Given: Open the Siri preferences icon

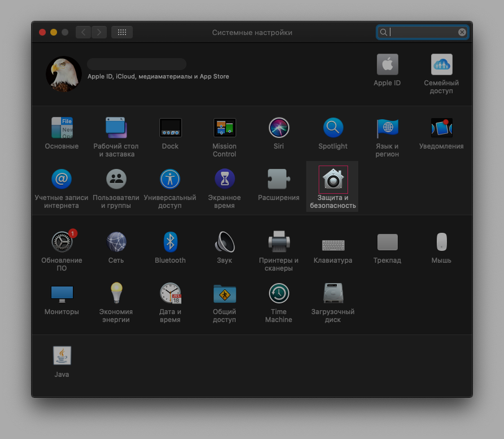Looking at the screenshot, I should pos(279,128).
